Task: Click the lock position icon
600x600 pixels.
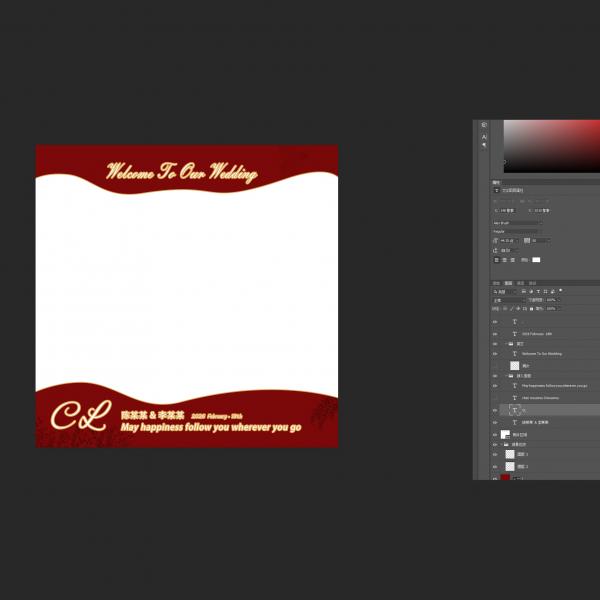Action: 524,308
